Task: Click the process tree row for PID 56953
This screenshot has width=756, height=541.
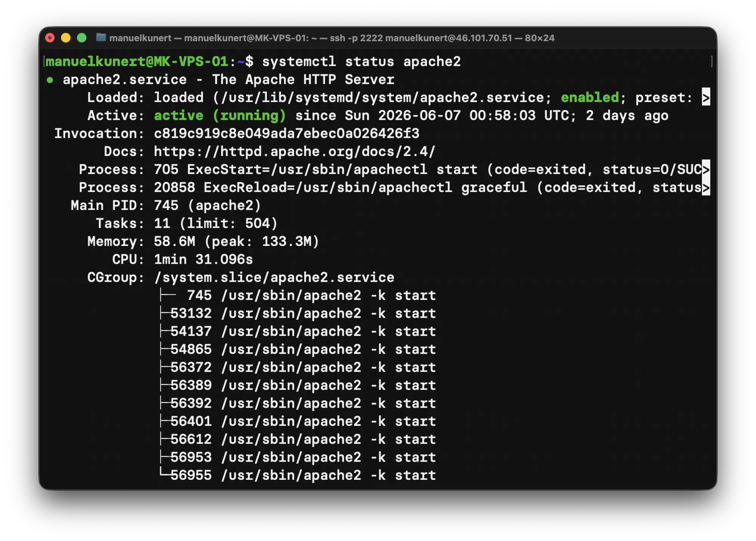Action: point(298,458)
